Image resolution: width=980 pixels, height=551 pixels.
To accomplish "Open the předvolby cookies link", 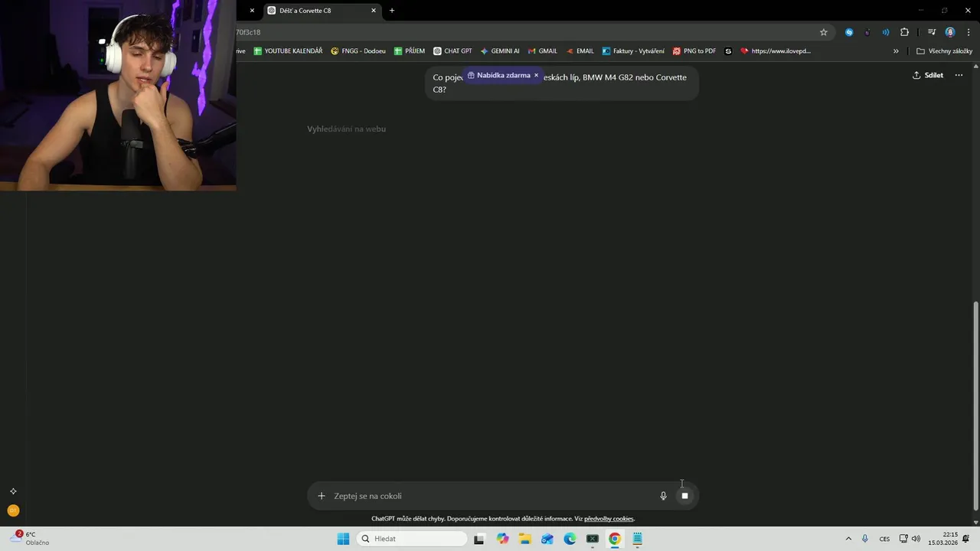I will 609,519.
